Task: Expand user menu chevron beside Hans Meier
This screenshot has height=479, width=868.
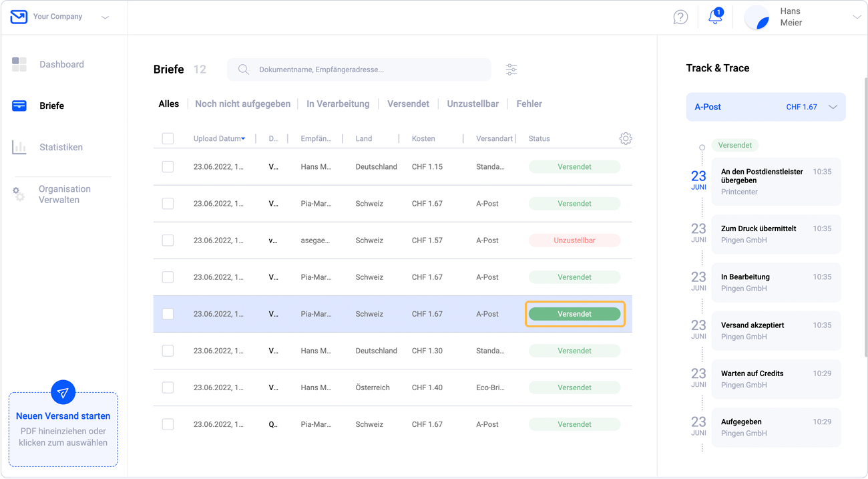Action: pos(857,17)
